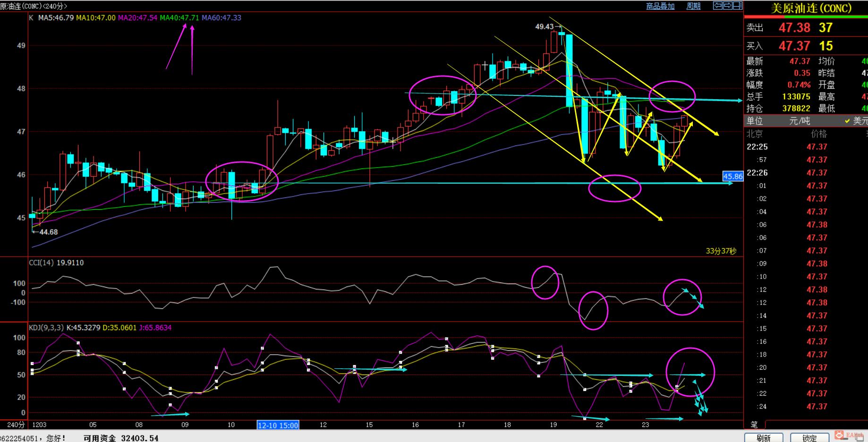
Task: Click the 总手 volume value 133075
Action: 796,97
